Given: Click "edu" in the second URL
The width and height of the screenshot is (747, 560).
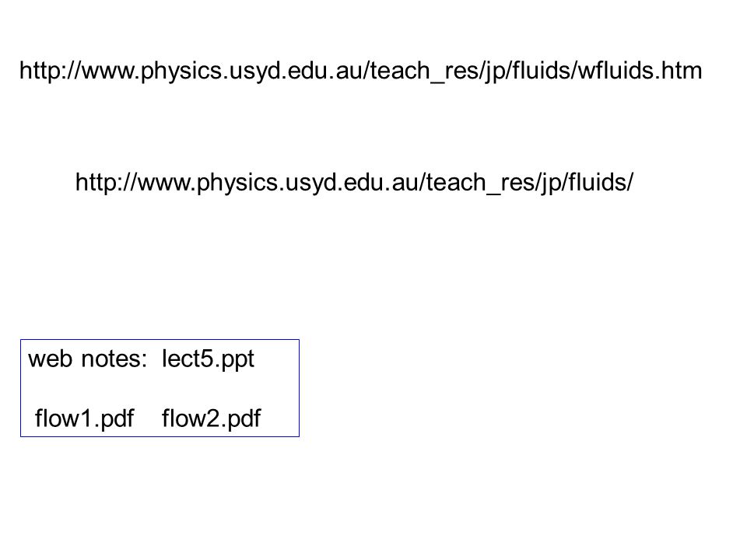Looking at the screenshot, I should pos(363,182).
